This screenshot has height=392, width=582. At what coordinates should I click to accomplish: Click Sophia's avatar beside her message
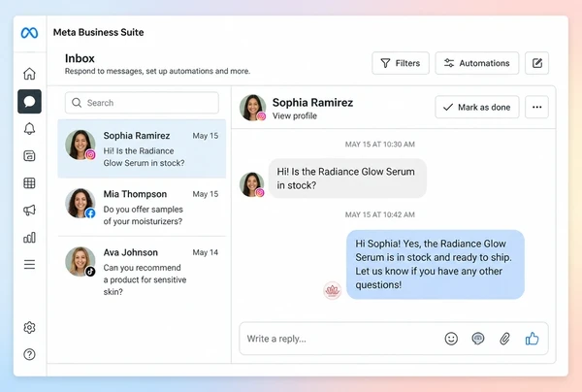tap(251, 184)
